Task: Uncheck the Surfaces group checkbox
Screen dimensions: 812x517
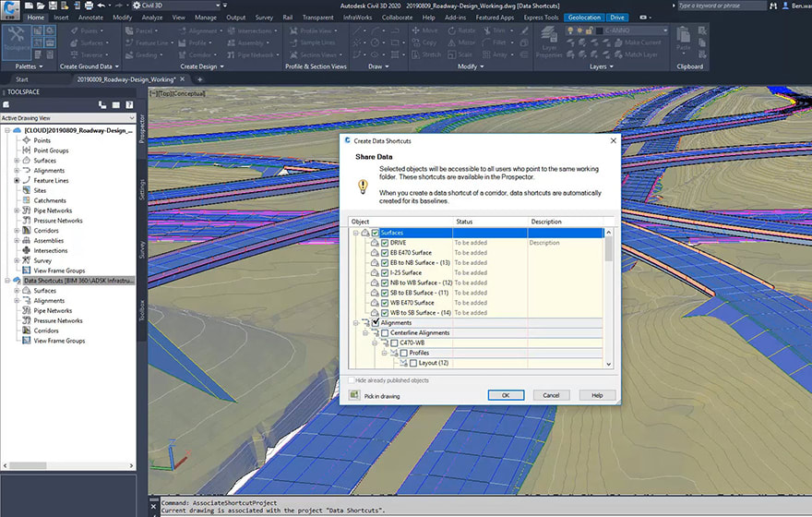Action: [376, 233]
